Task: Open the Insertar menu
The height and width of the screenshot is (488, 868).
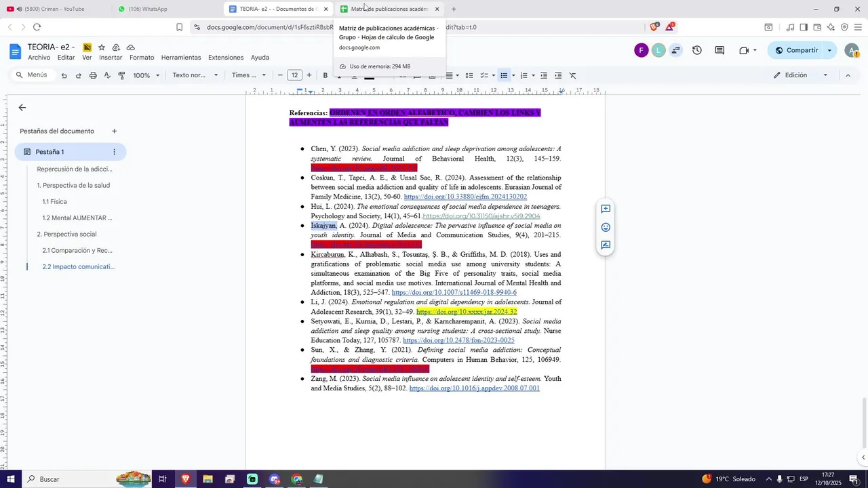Action: 111,58
